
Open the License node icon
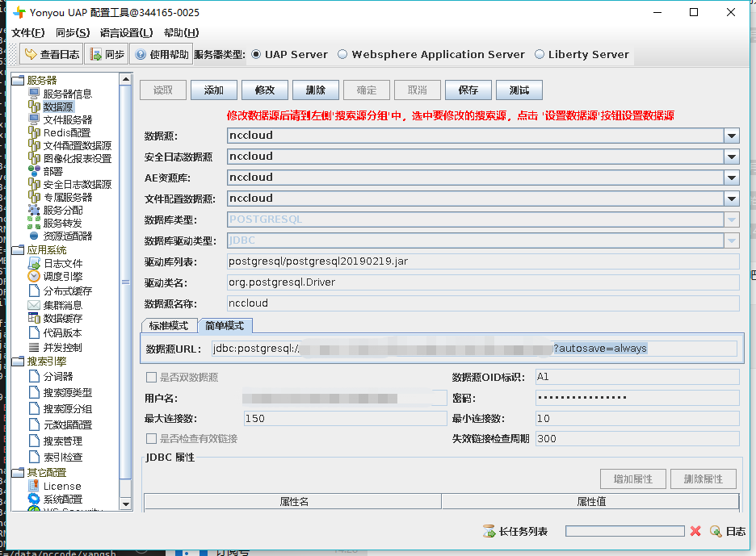[34, 486]
